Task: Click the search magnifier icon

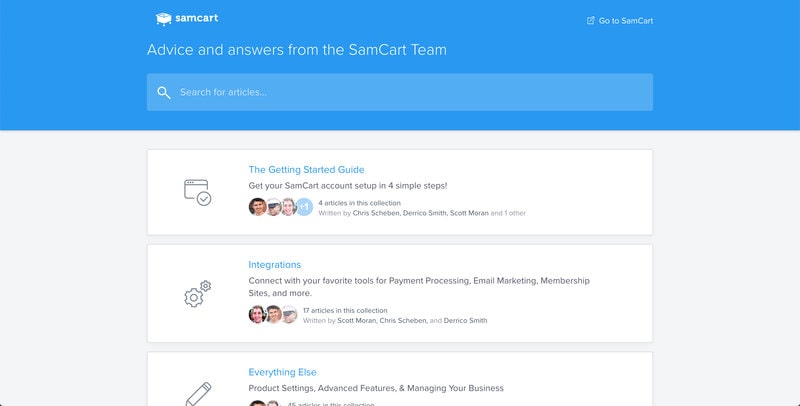Action: [164, 92]
